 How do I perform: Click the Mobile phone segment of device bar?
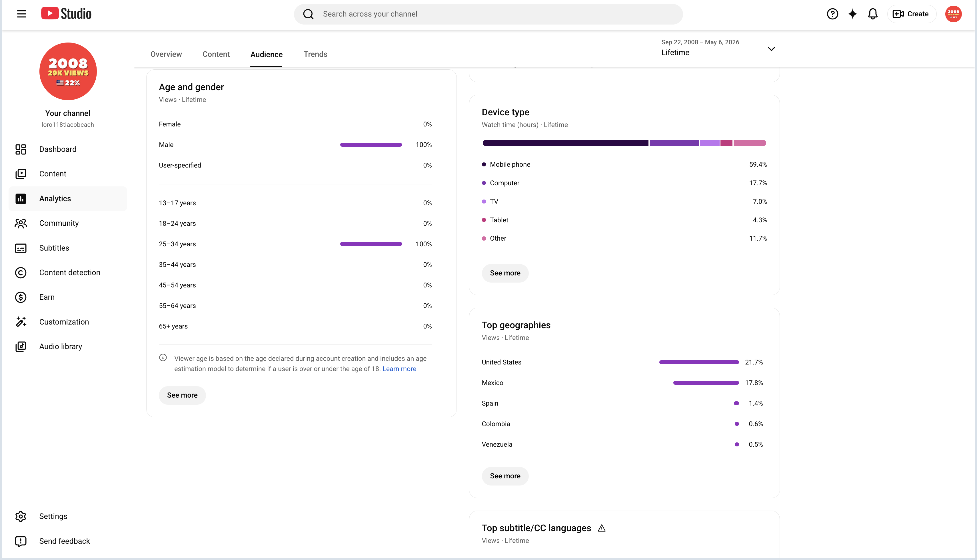coord(565,143)
